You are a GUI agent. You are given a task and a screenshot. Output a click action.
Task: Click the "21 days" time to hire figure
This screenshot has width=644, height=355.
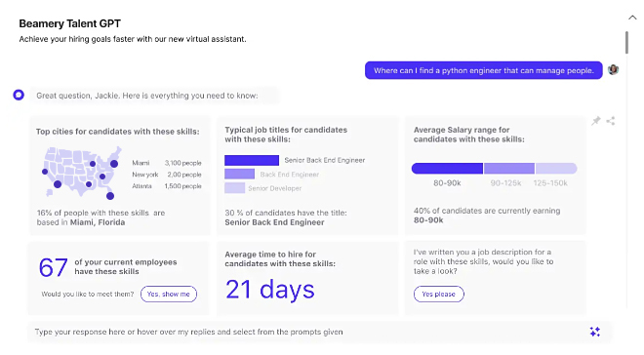pos(270,290)
